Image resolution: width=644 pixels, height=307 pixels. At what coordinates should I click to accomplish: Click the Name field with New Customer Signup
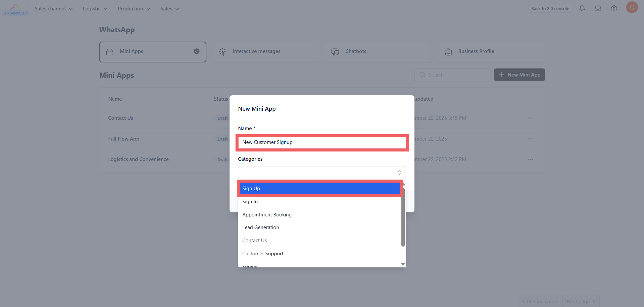pyautogui.click(x=322, y=142)
